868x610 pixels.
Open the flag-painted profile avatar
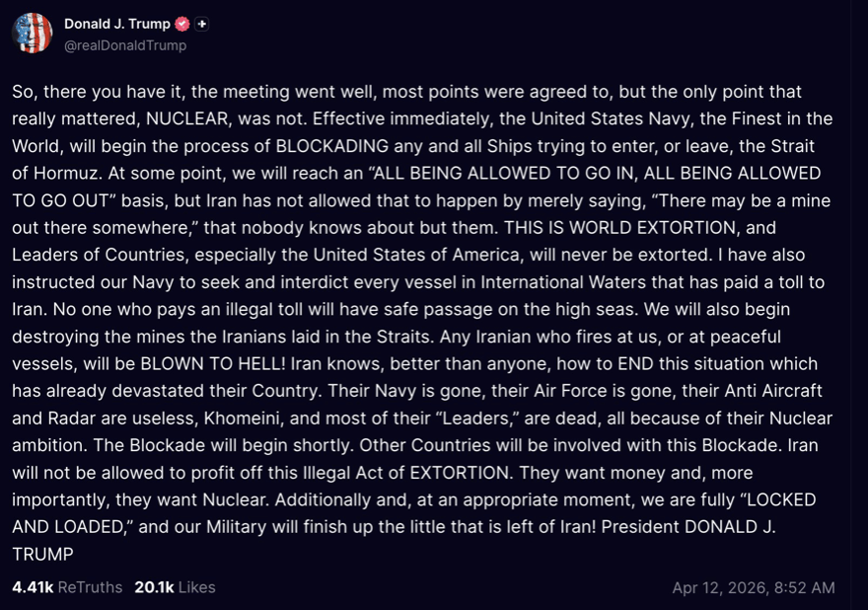(33, 34)
